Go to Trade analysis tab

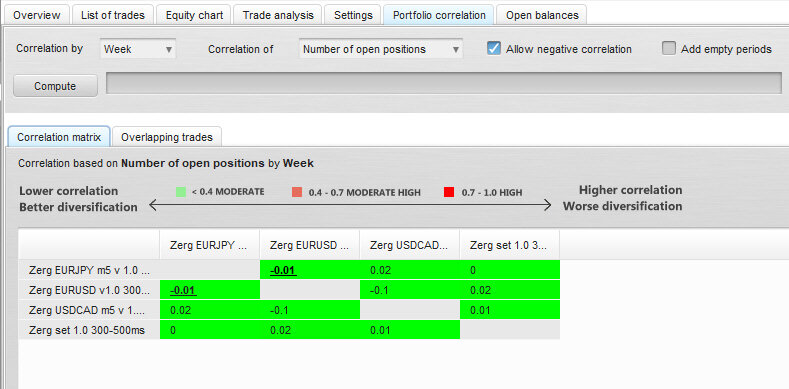pyautogui.click(x=278, y=15)
